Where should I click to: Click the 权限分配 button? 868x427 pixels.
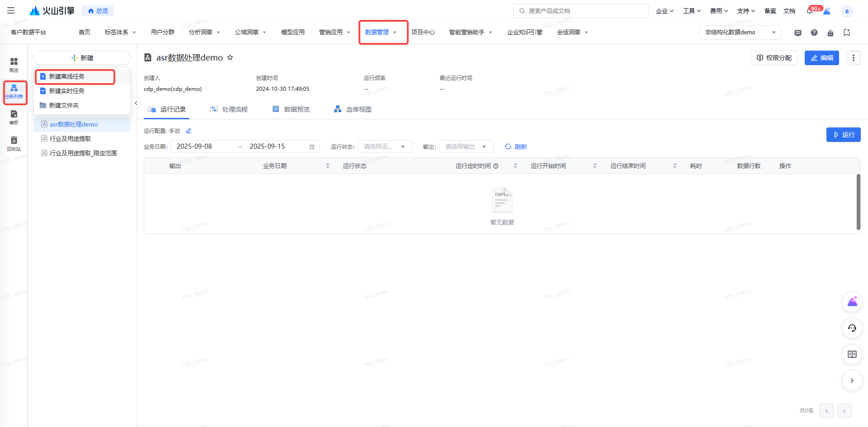[x=774, y=58]
